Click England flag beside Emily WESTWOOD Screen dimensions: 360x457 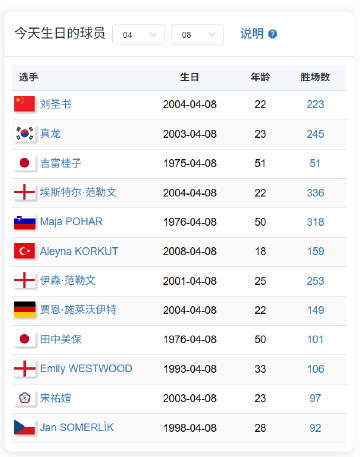pyautogui.click(x=25, y=369)
